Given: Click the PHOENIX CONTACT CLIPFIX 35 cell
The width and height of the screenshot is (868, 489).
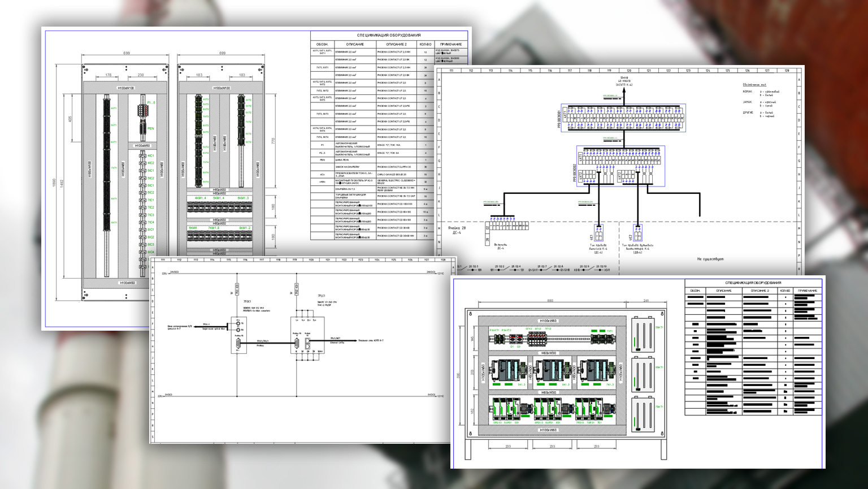Looking at the screenshot, I should [x=396, y=167].
